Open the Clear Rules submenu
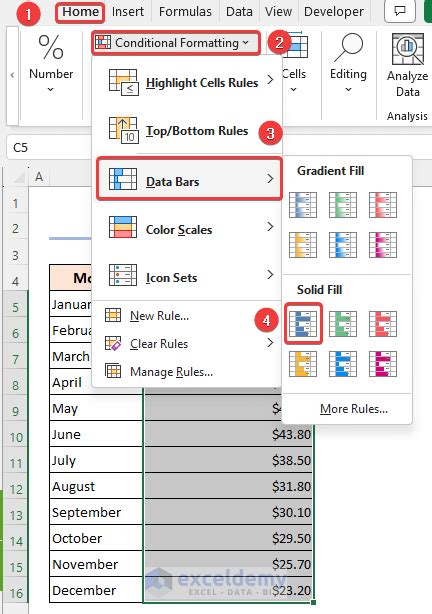The image size is (432, 614). pos(189,344)
